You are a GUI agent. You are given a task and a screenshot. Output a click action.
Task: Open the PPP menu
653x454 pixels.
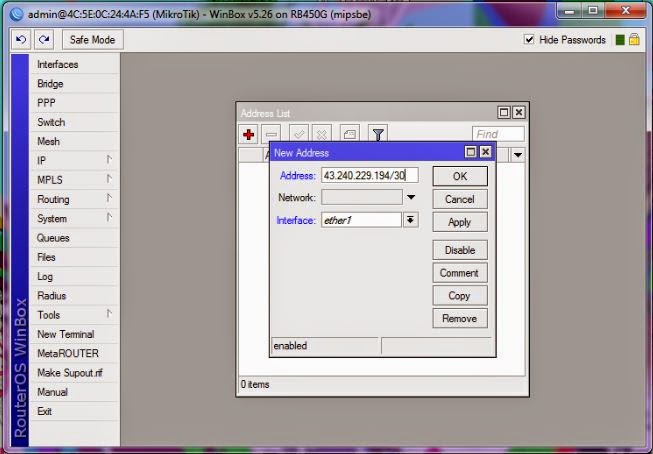pyautogui.click(x=75, y=103)
